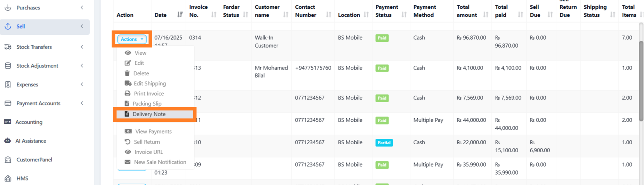The image size is (644, 185).
Task: Choose Print Invoice in the menu
Action: click(149, 94)
